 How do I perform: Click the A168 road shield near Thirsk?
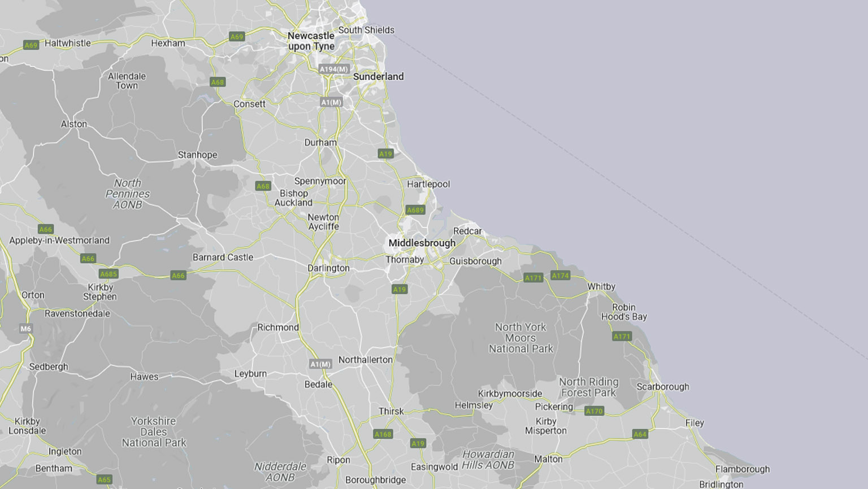click(383, 434)
